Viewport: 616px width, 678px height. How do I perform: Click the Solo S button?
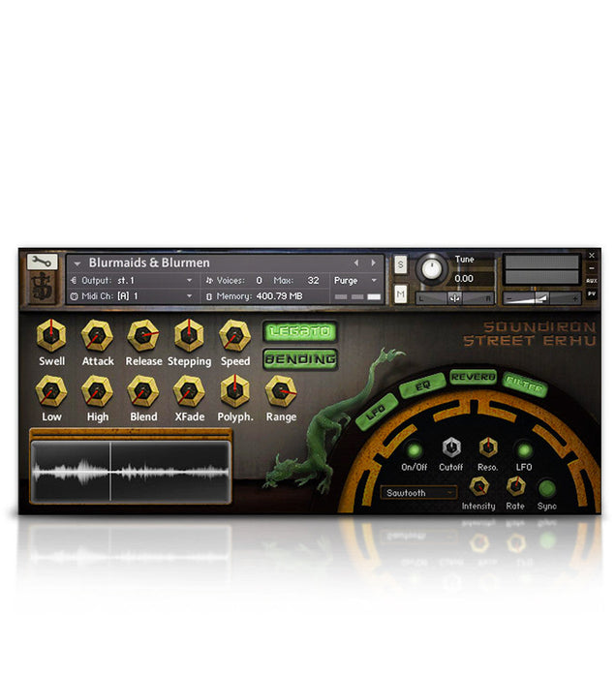tap(401, 264)
